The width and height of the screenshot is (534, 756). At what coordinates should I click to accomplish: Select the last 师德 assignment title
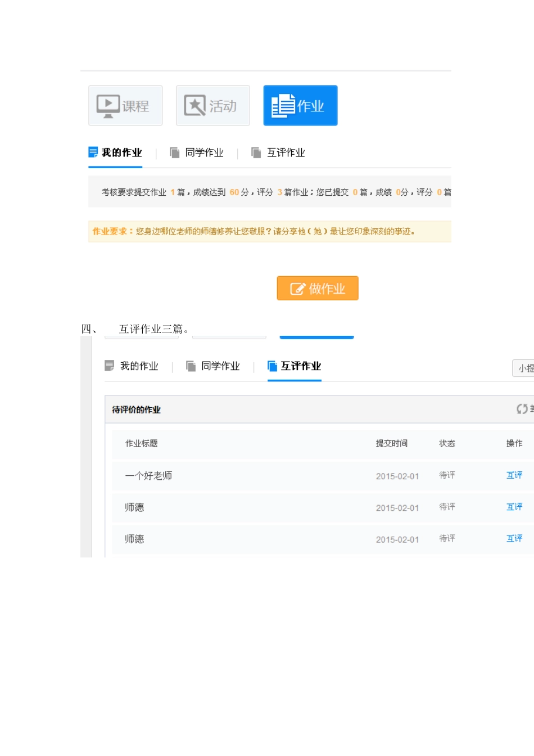134,539
